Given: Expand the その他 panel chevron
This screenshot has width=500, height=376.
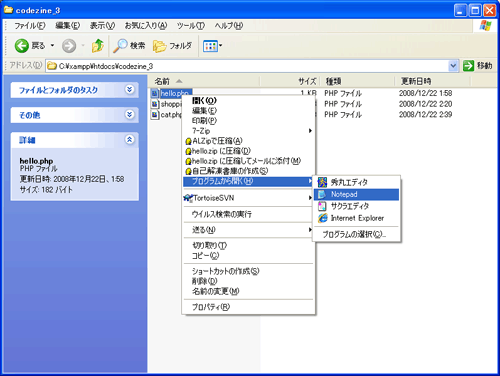Looking at the screenshot, I should pyautogui.click(x=130, y=114).
